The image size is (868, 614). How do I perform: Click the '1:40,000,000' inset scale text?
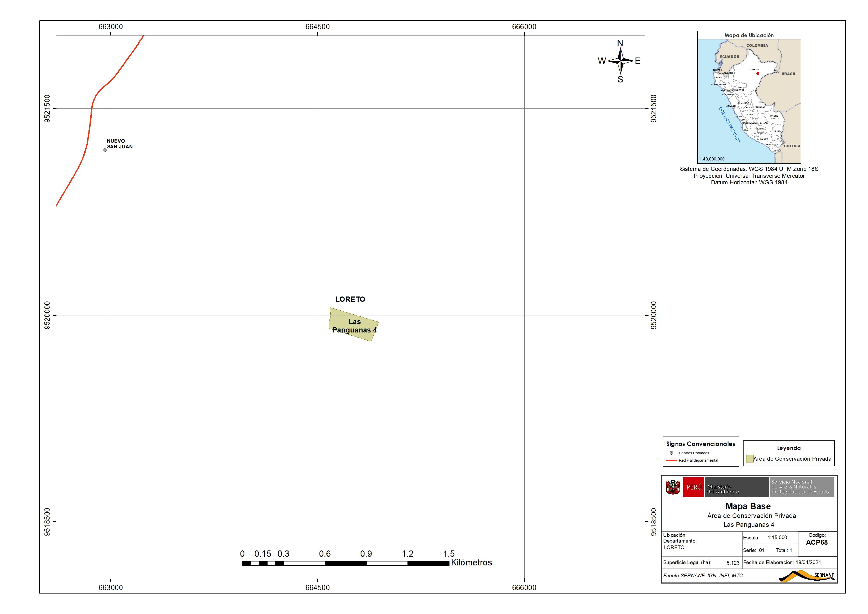pos(712,159)
